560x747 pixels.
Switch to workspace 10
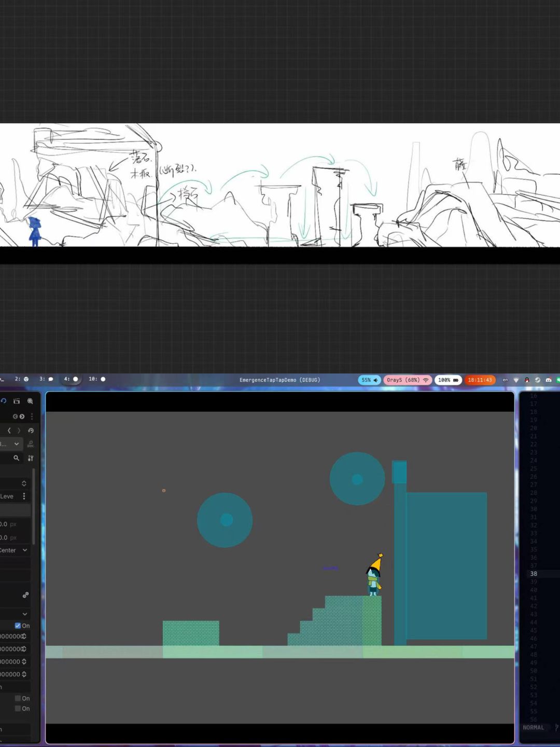coord(97,379)
